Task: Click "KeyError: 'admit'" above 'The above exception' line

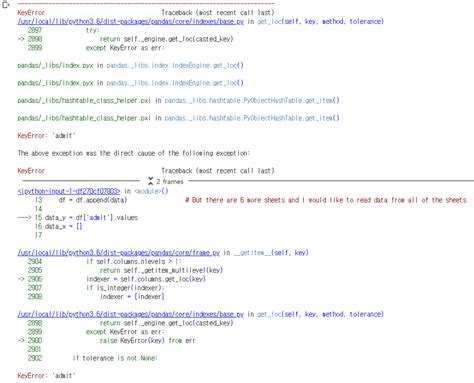Action: 46,136
